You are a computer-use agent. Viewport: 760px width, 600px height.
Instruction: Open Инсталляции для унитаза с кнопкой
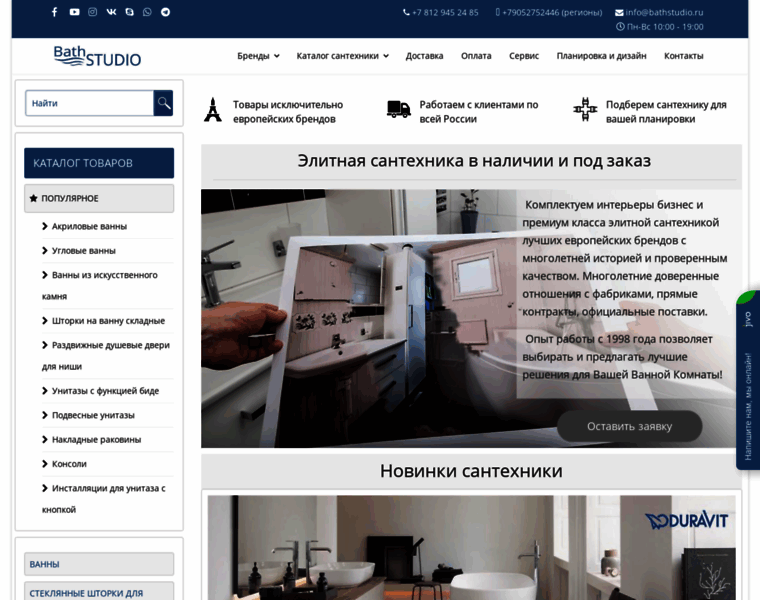[104, 498]
